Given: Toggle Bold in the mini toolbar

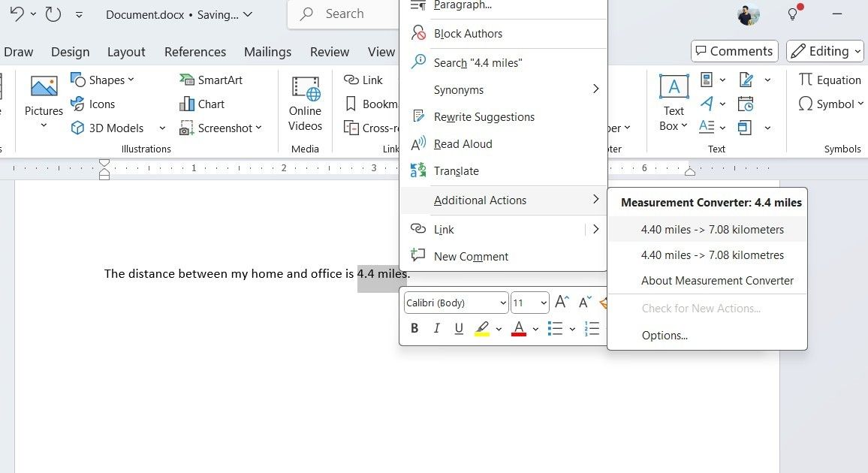Looking at the screenshot, I should [x=414, y=329].
